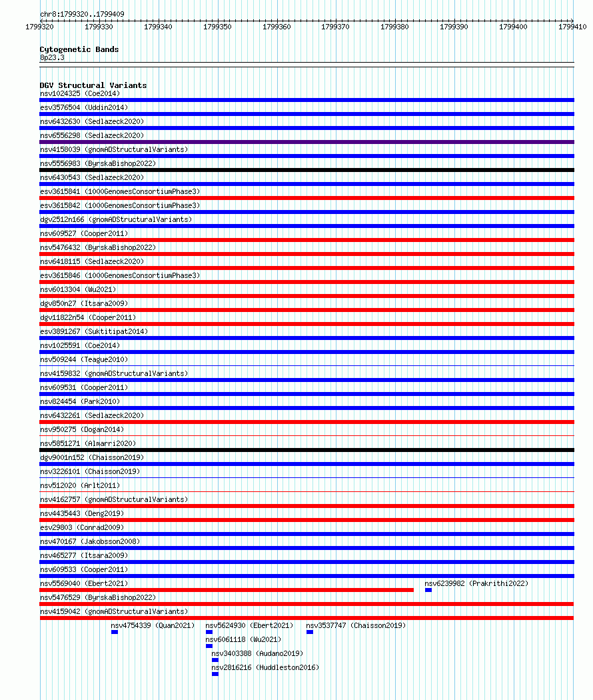Open nsv6239982 (Prakrithi2022) variant label
The image size is (593, 700).
click(x=476, y=583)
